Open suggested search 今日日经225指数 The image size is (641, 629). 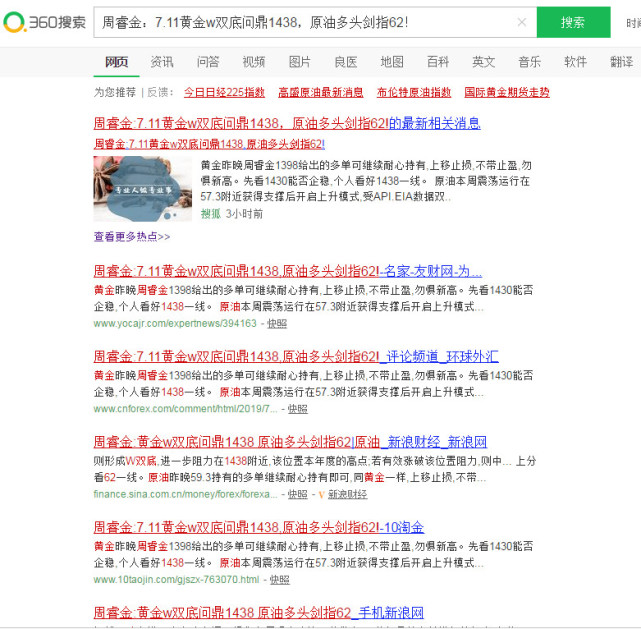coord(224,92)
